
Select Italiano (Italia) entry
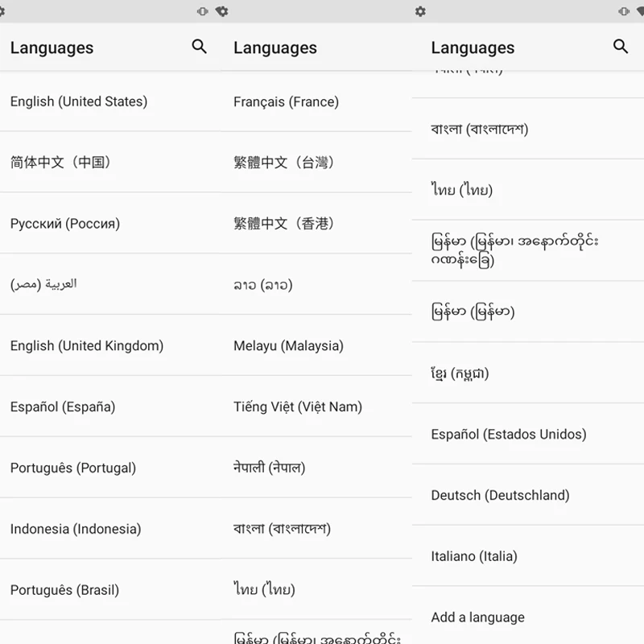point(528,555)
